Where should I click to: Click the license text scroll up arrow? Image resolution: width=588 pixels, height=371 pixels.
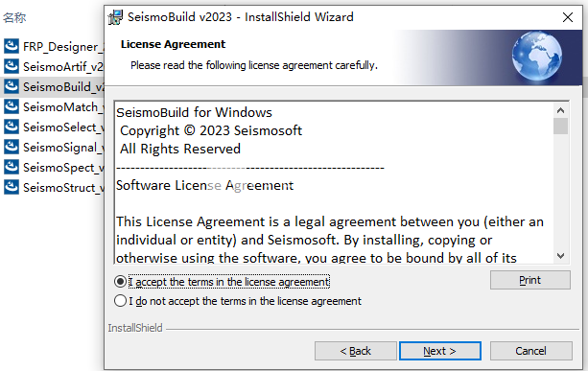point(560,110)
